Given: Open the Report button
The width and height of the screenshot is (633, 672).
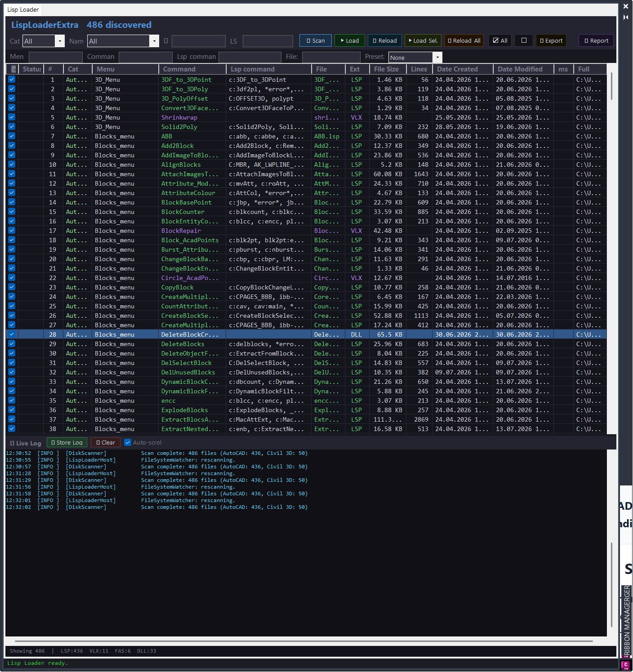Looking at the screenshot, I should 596,40.
